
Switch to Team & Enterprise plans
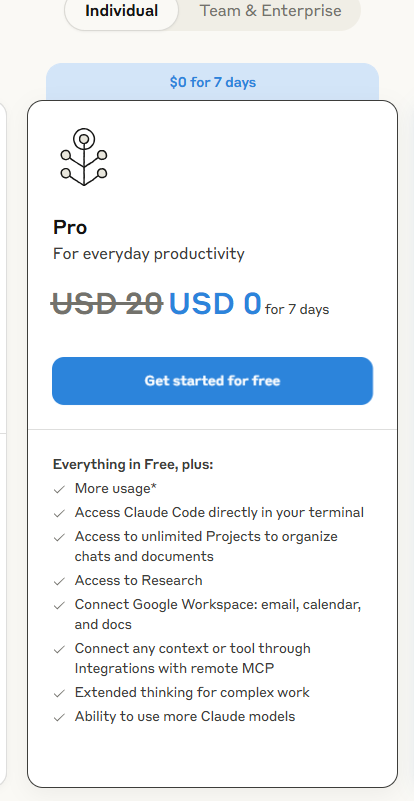270,11
